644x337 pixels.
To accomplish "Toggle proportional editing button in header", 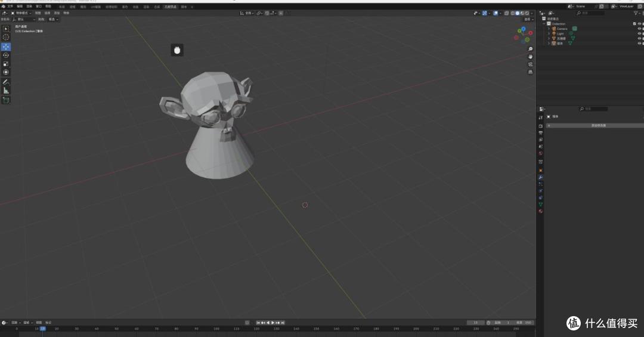I will (281, 13).
